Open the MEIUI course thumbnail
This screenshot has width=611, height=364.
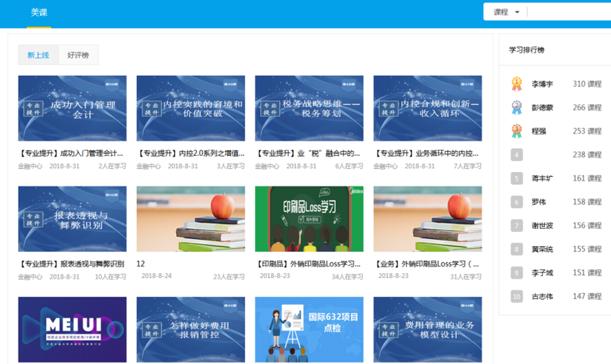72,330
